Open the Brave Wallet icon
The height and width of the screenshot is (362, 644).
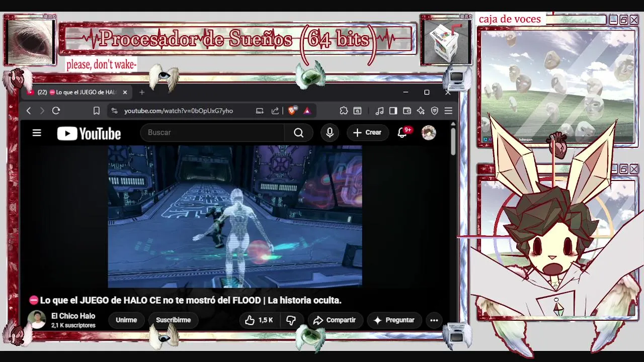(x=407, y=111)
